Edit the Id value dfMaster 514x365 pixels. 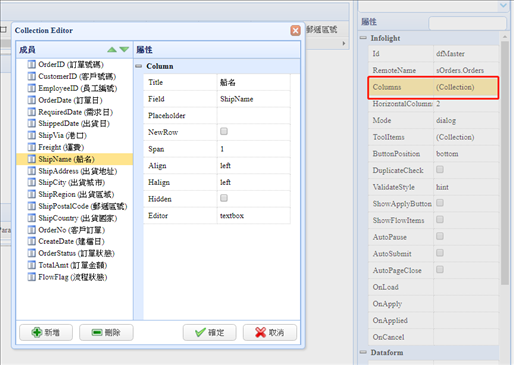pos(466,54)
